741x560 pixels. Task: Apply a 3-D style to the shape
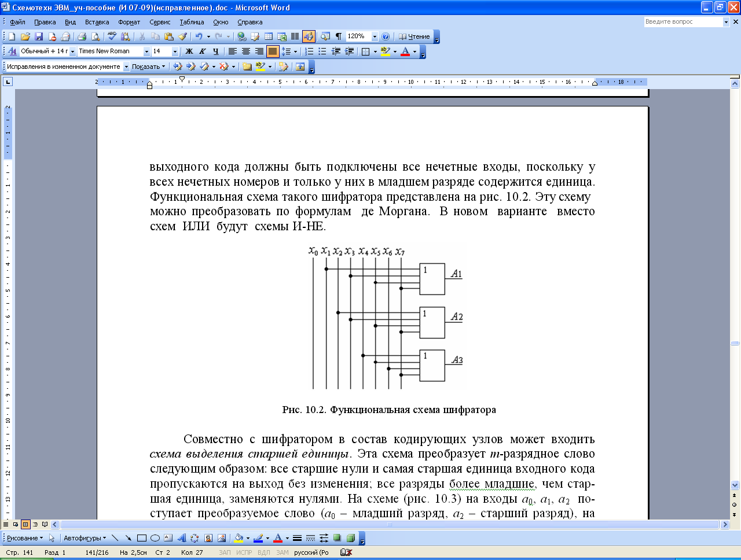coord(350,538)
